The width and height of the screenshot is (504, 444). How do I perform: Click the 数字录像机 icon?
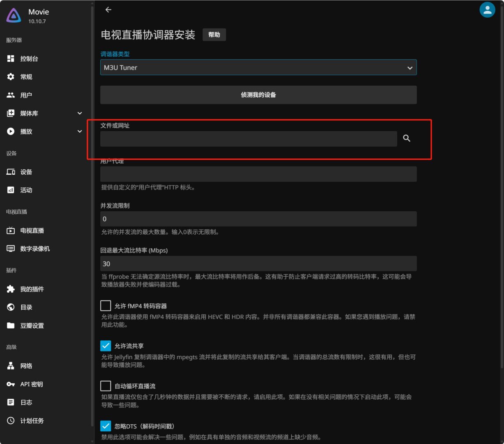[11, 249]
